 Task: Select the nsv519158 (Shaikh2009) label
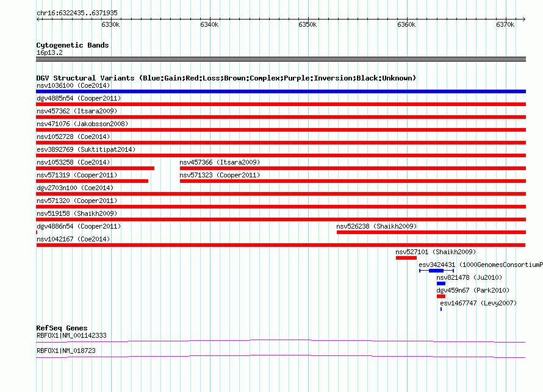tap(77, 213)
